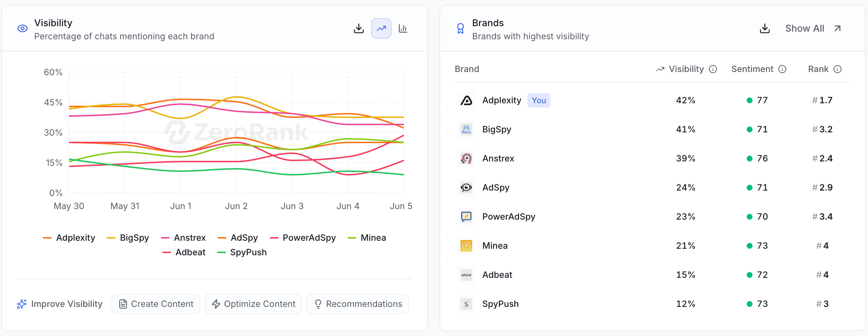868x336 pixels.
Task: Click the Anstrex brand logo
Action: click(x=466, y=159)
